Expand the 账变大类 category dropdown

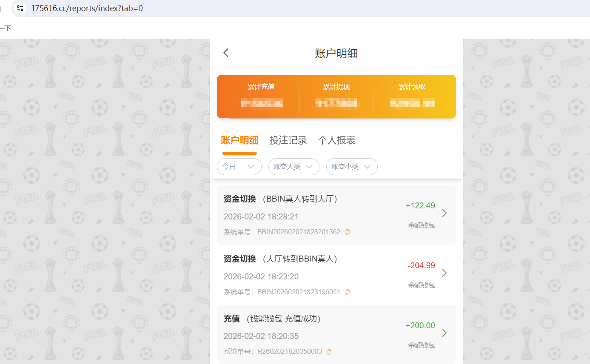(294, 167)
